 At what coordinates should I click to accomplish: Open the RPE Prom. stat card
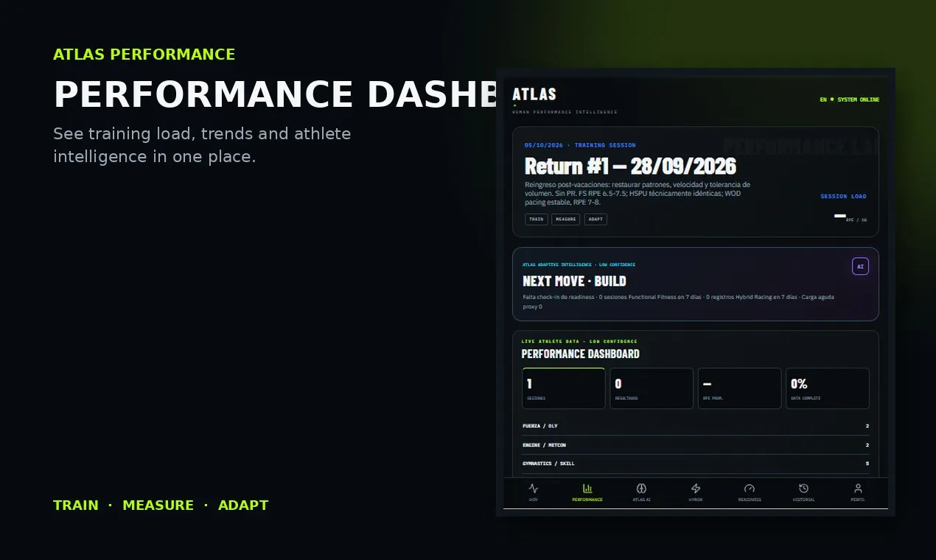pyautogui.click(x=740, y=388)
